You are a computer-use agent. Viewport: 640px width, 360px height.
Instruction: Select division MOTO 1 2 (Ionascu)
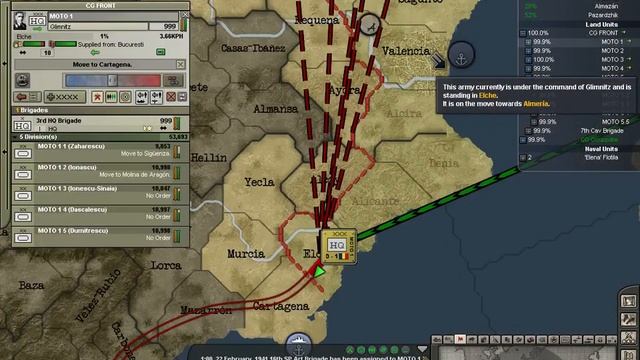pos(100,172)
